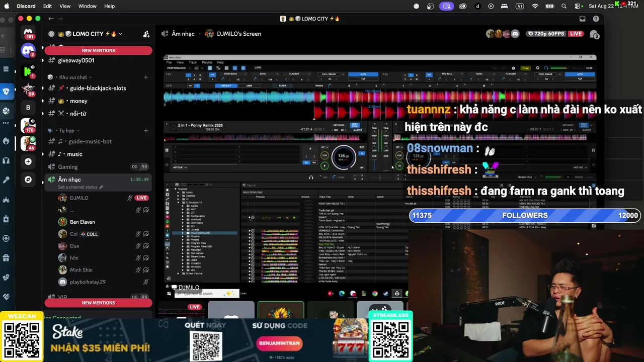Click the pad grid icon on deck 1
Image resolution: width=644 pixels, height=362 pixels.
(x=167, y=150)
